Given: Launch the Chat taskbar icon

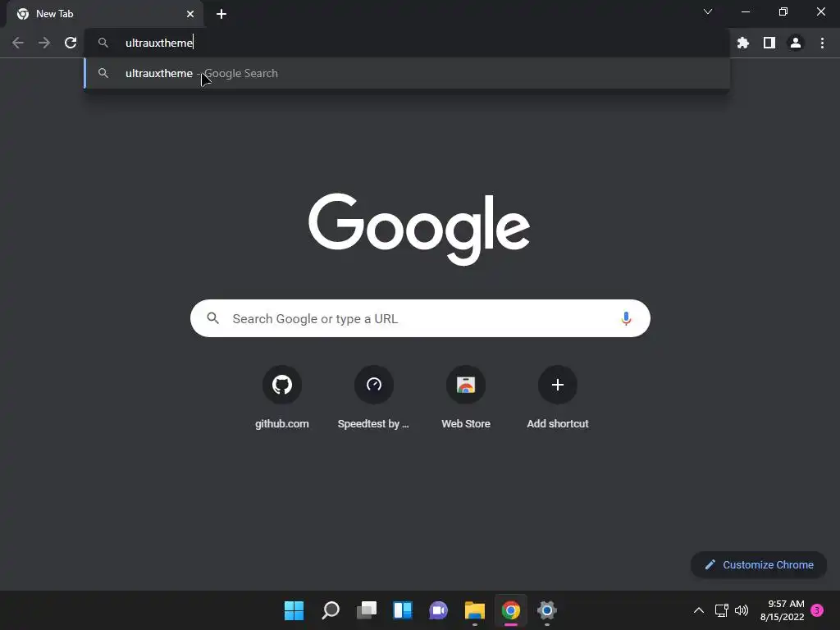Looking at the screenshot, I should [438, 610].
